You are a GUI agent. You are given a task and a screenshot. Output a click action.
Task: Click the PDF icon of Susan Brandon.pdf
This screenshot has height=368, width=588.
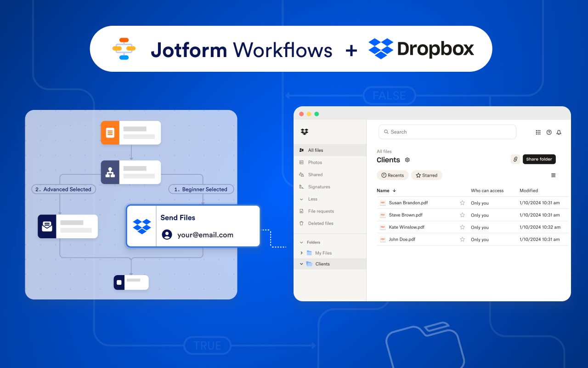coord(382,203)
